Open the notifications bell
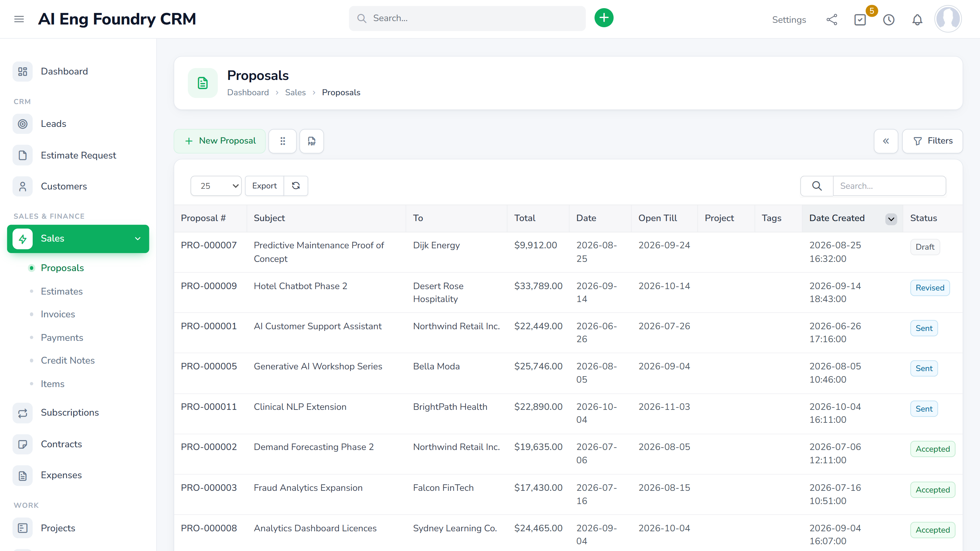Image resolution: width=980 pixels, height=551 pixels. (917, 19)
